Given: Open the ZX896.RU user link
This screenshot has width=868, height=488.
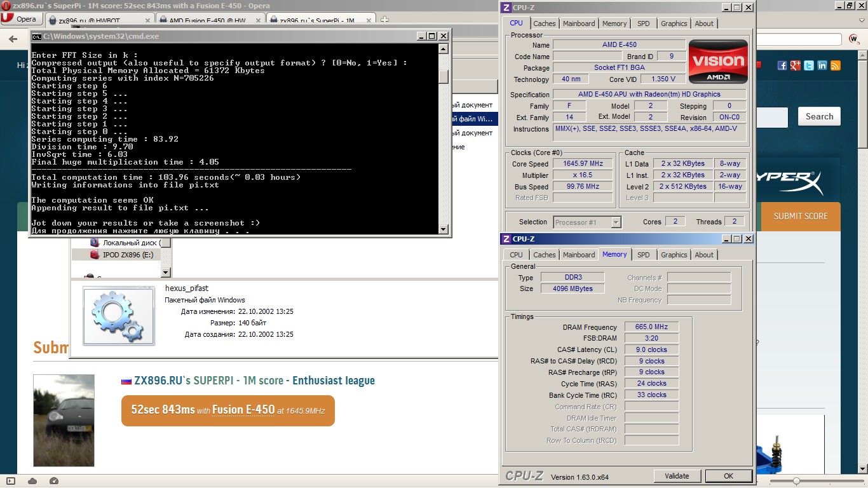Looking at the screenshot, I should pyautogui.click(x=158, y=381).
